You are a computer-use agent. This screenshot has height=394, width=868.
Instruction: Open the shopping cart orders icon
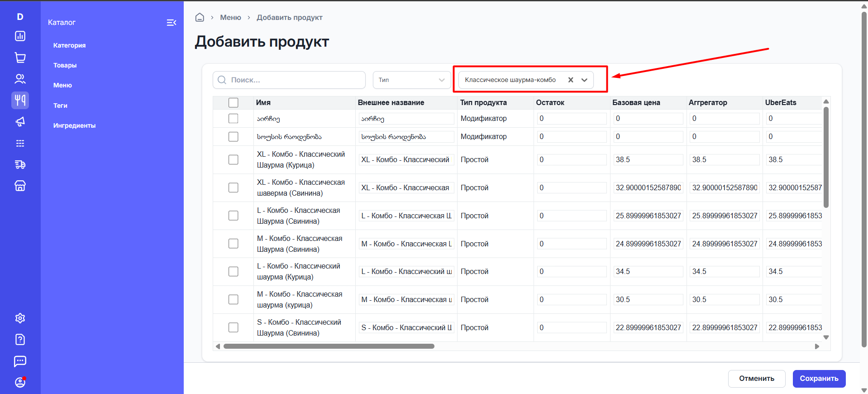pyautogui.click(x=20, y=58)
